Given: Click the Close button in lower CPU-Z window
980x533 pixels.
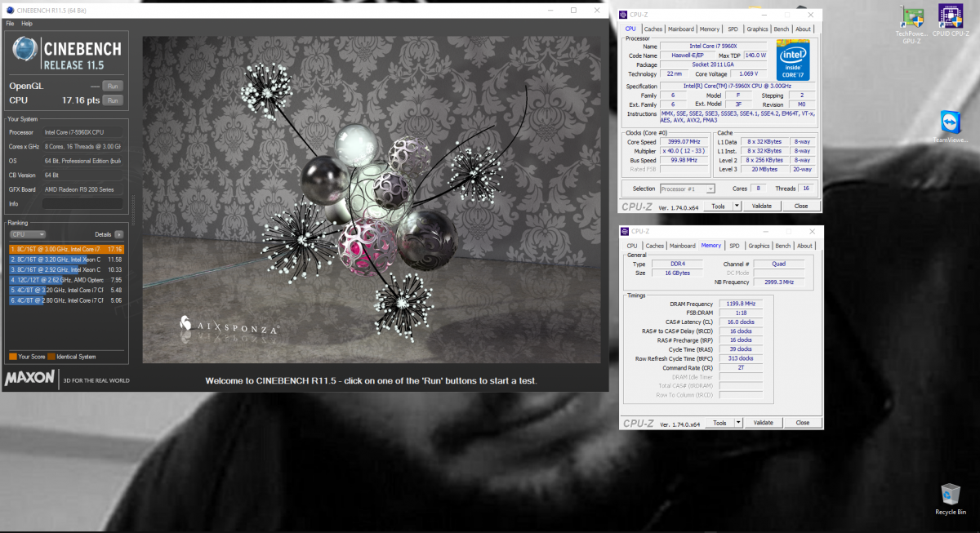Looking at the screenshot, I should 803,423.
